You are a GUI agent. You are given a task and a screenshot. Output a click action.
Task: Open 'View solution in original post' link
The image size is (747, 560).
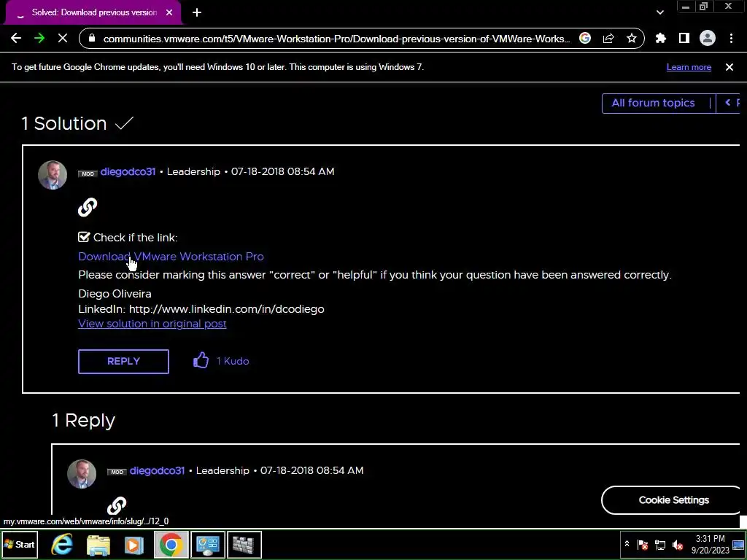[x=152, y=324]
